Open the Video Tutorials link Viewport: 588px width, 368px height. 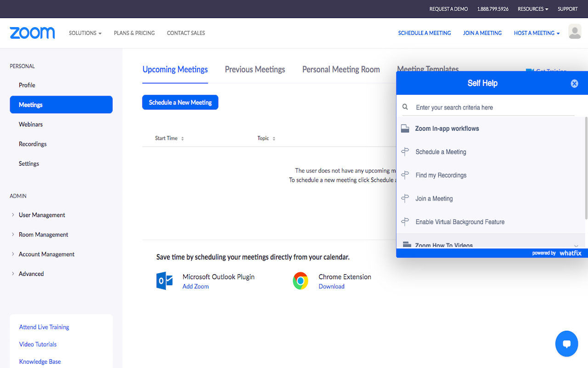tap(38, 344)
